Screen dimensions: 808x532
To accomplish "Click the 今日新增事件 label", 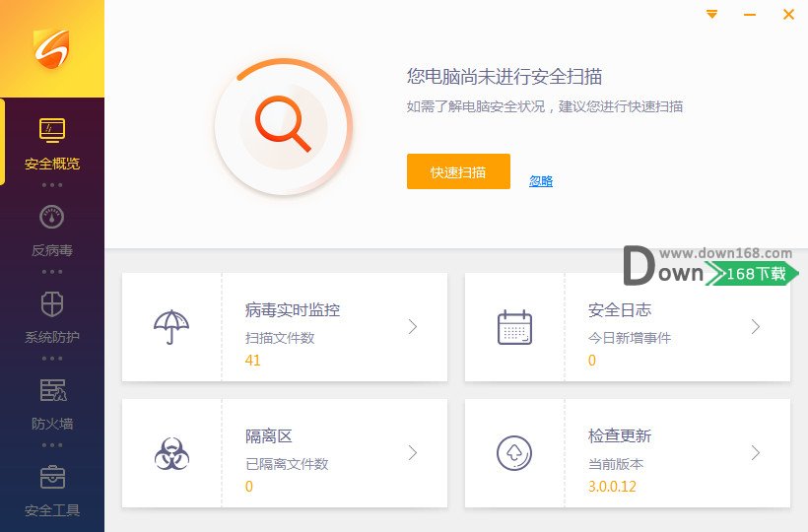I will (630, 338).
